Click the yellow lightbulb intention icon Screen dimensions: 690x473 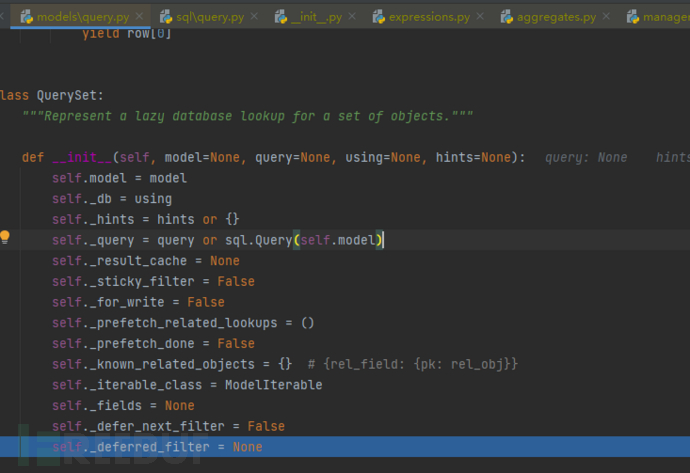point(5,238)
